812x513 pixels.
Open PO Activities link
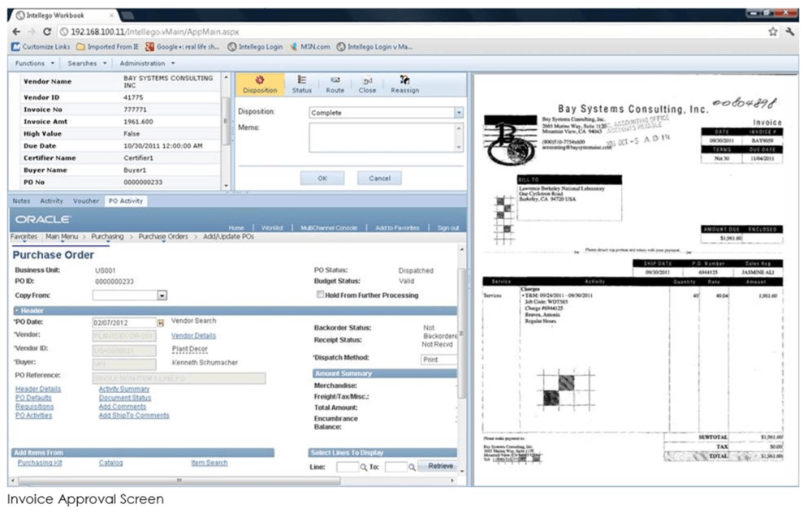click(x=33, y=416)
